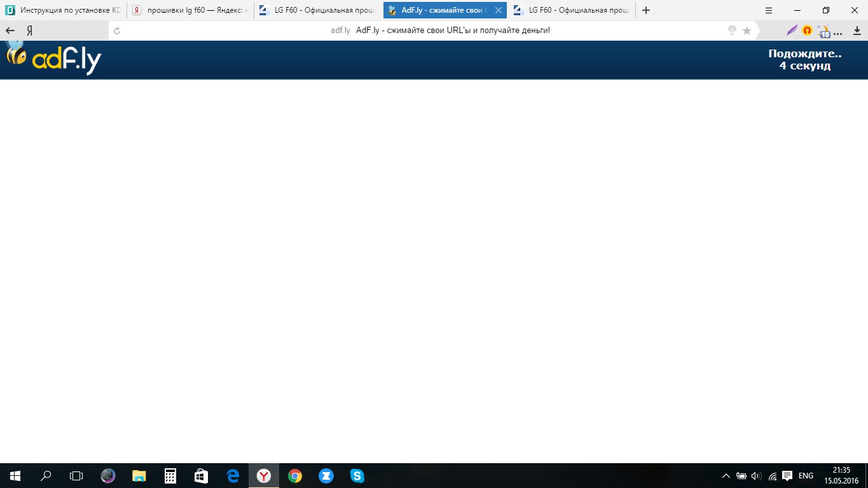Open the Yandex Browser hamburger menu
This screenshot has height=488, width=868.
tap(769, 10)
